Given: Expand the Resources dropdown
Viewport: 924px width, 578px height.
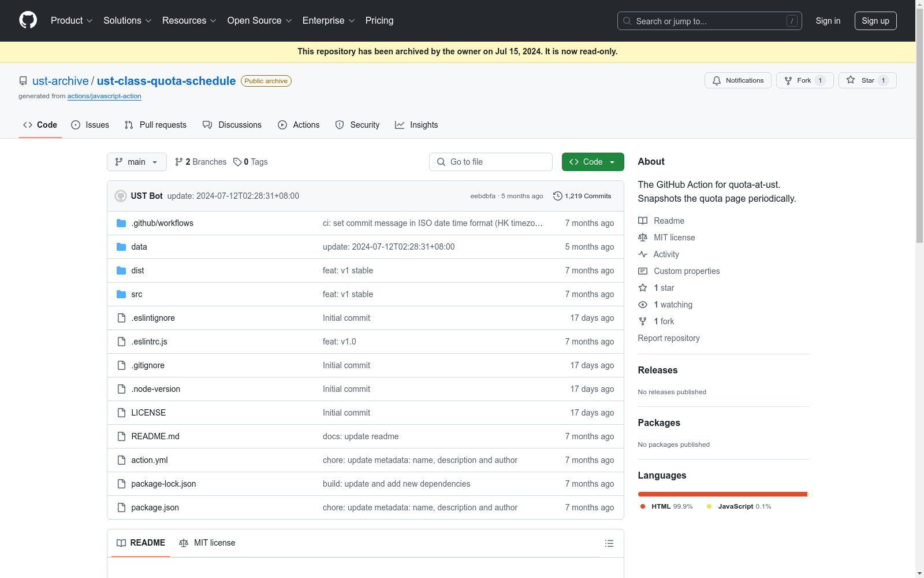Looking at the screenshot, I should click(189, 20).
